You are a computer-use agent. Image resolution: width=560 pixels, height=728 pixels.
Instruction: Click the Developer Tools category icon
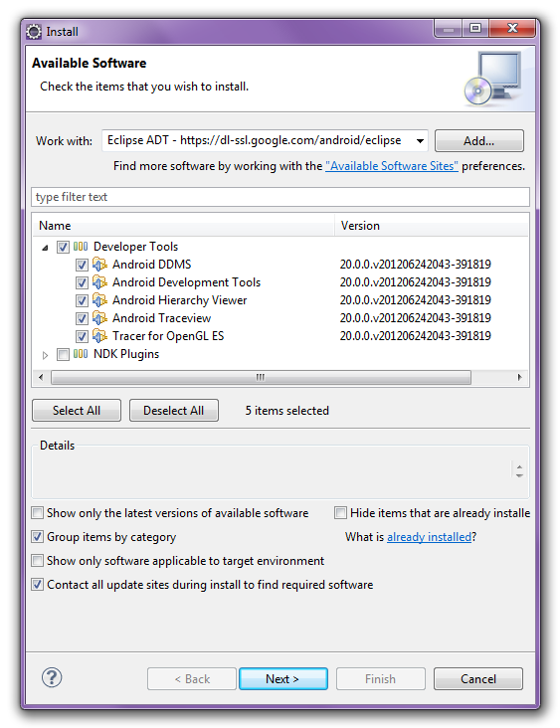81,247
